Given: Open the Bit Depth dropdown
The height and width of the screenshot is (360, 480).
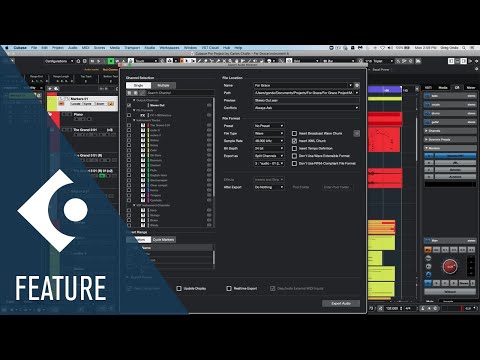Looking at the screenshot, I should tap(269, 148).
